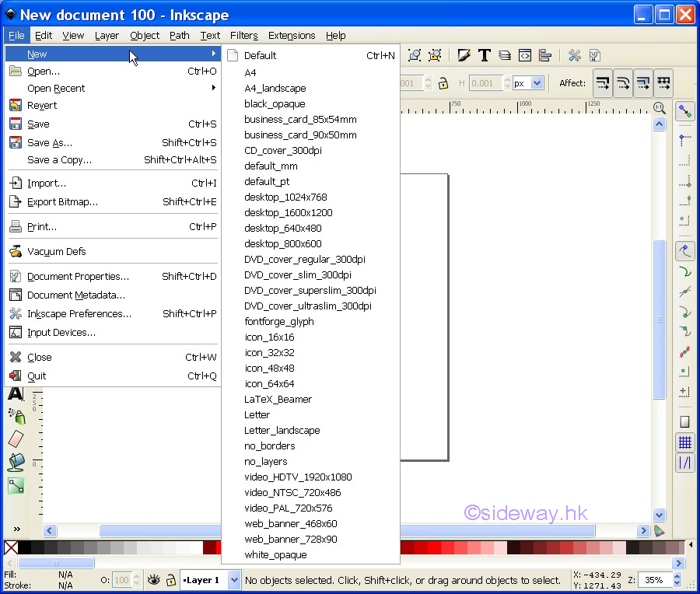This screenshot has height=594, width=700.
Task: Open the Text and Font dialog icon
Action: pos(485,55)
